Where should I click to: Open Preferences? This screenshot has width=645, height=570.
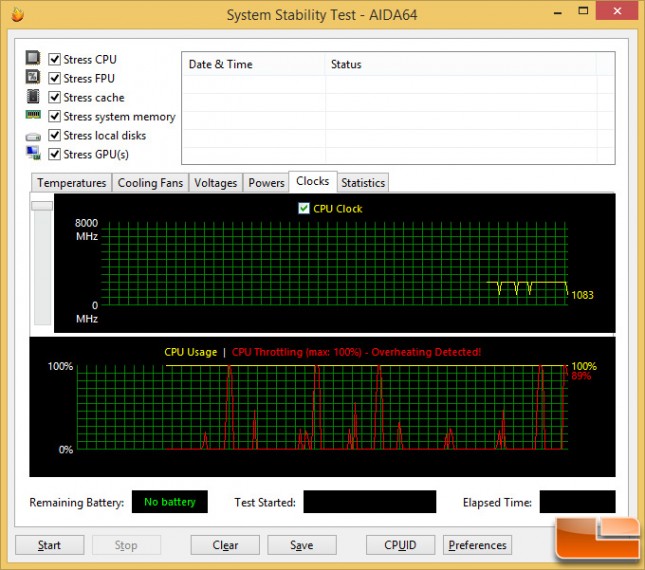click(x=477, y=545)
